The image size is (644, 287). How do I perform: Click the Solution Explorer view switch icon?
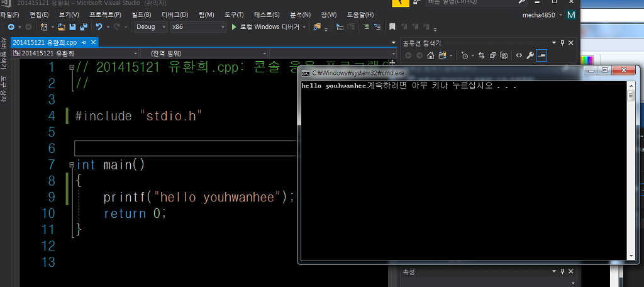pyautogui.click(x=442, y=55)
